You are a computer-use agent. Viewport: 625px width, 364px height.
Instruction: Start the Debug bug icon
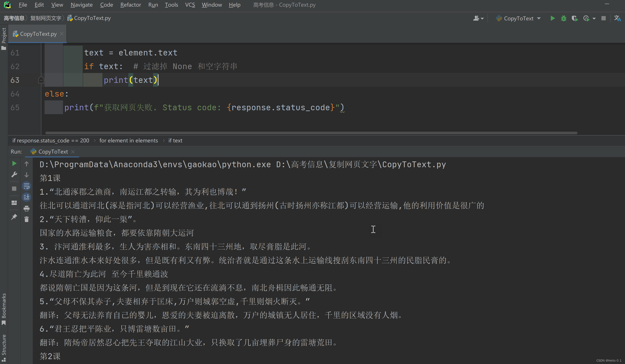point(563,18)
